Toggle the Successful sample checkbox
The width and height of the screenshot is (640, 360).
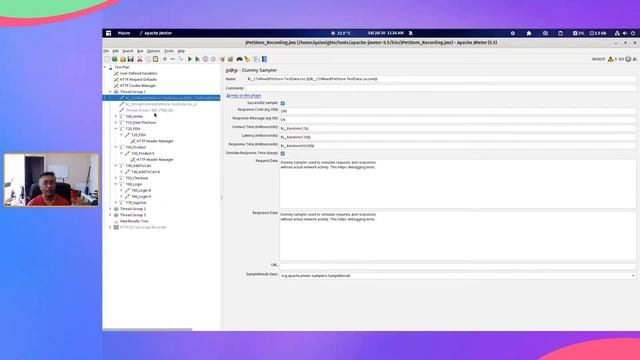(283, 103)
